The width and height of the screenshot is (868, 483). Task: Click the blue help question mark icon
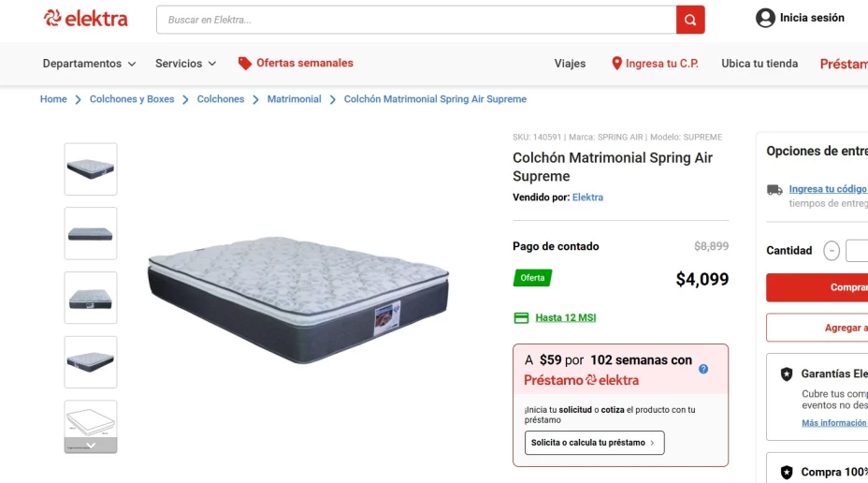click(703, 369)
